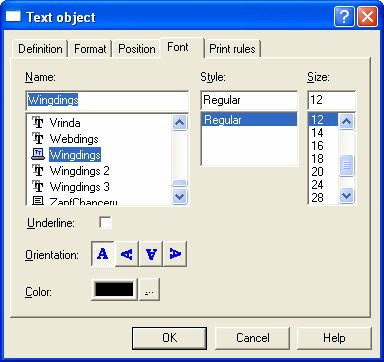384x362 pixels.
Task: Click the black color swatch
Action: (114, 289)
